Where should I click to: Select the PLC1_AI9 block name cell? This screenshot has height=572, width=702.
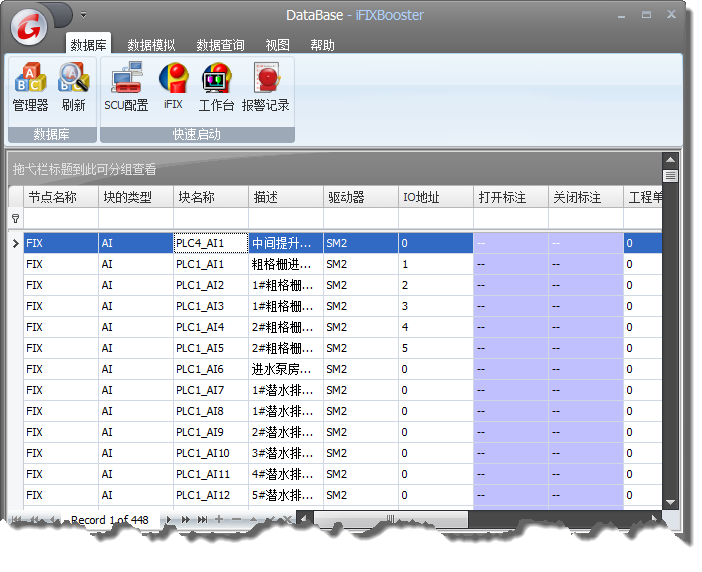(x=211, y=432)
